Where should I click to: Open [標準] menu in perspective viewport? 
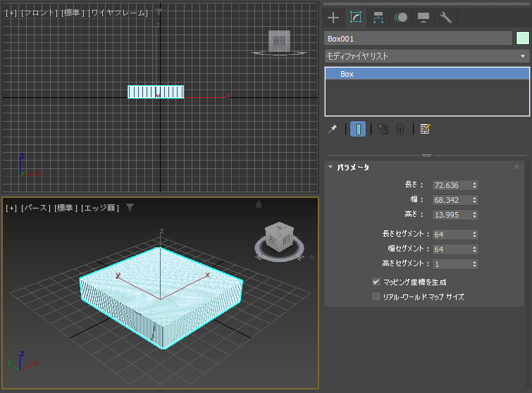66,208
